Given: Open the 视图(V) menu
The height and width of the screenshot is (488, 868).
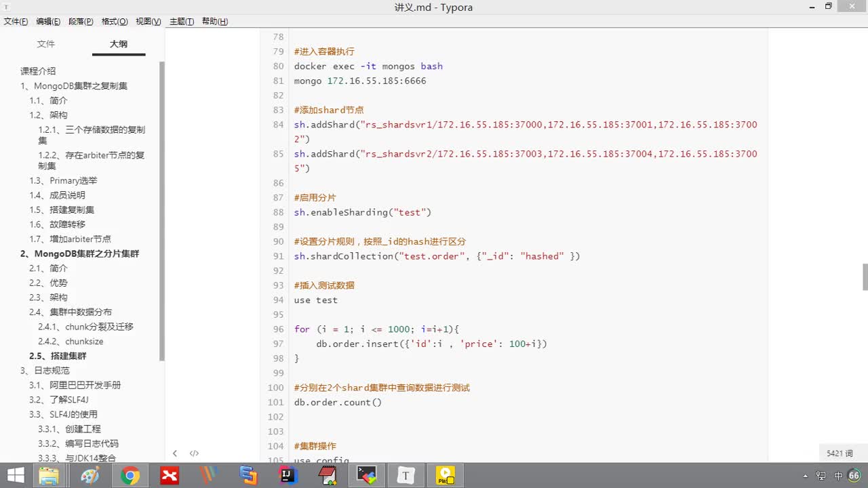Looking at the screenshot, I should (x=149, y=22).
